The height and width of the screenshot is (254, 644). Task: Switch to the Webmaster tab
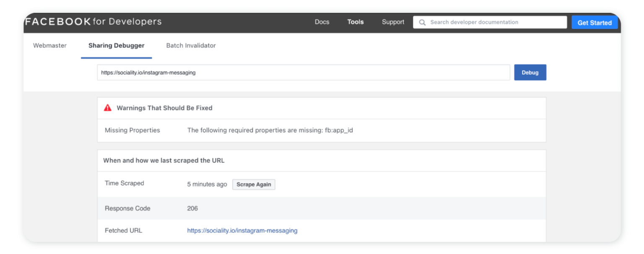49,45
